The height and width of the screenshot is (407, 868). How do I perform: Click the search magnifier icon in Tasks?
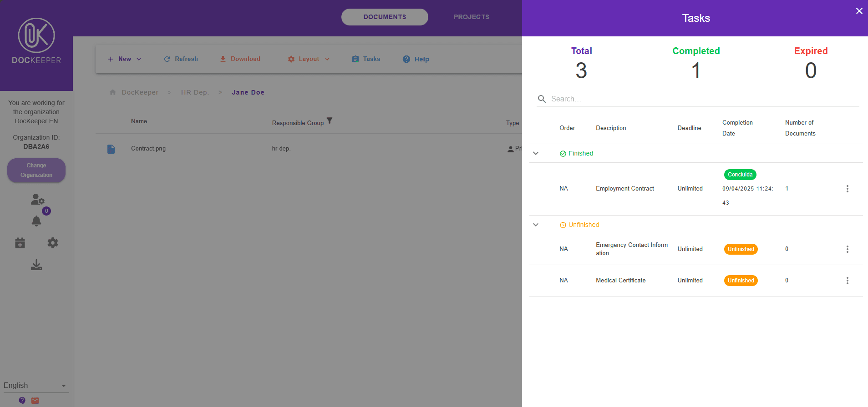[542, 99]
